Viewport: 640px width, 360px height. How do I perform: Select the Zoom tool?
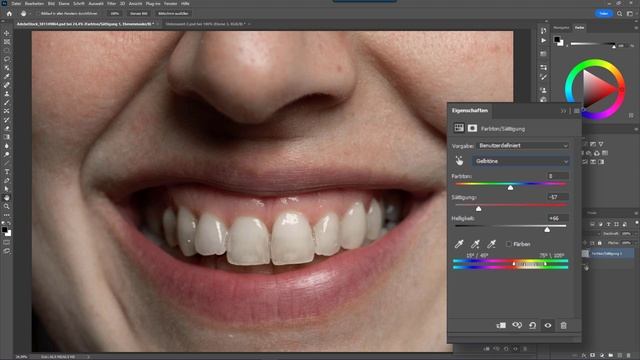pyautogui.click(x=7, y=206)
